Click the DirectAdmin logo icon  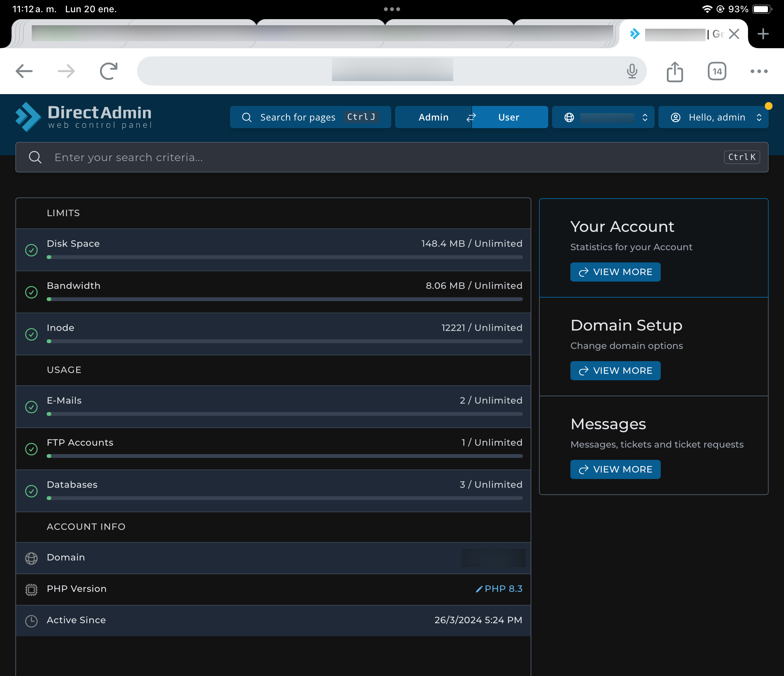click(x=28, y=117)
